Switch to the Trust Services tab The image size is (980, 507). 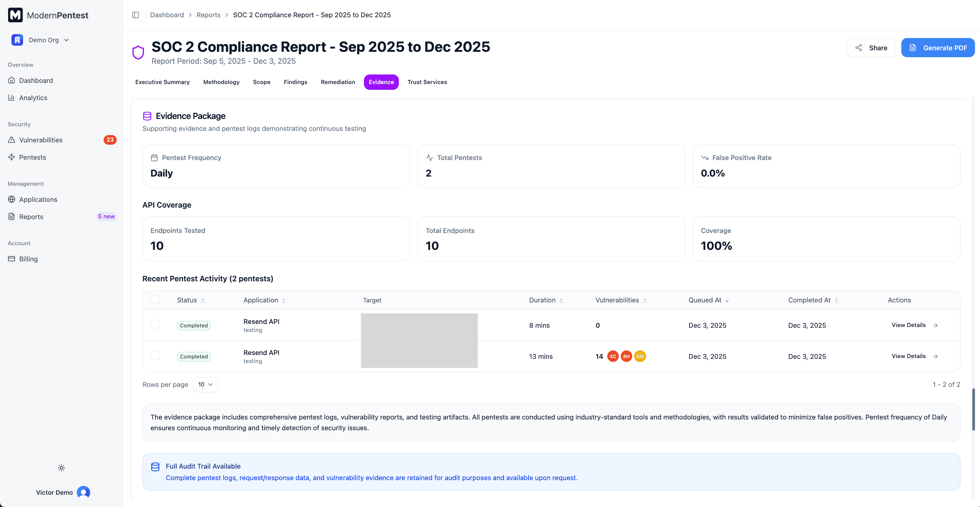click(x=427, y=82)
